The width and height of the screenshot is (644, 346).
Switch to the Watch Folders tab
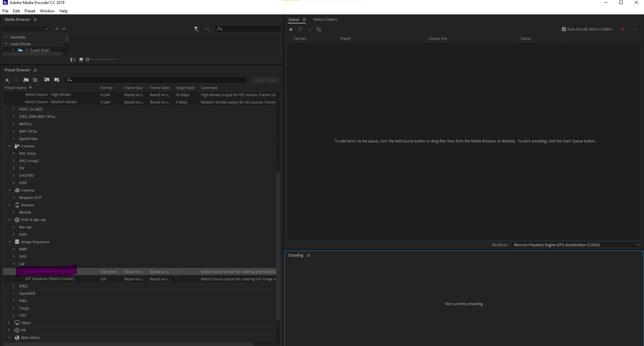(x=325, y=19)
